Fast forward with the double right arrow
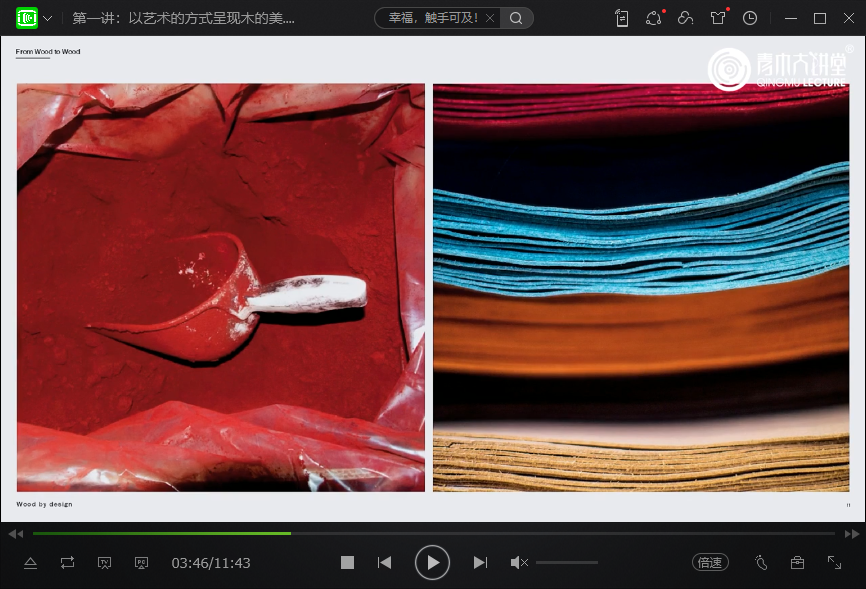The image size is (866, 589). click(852, 534)
